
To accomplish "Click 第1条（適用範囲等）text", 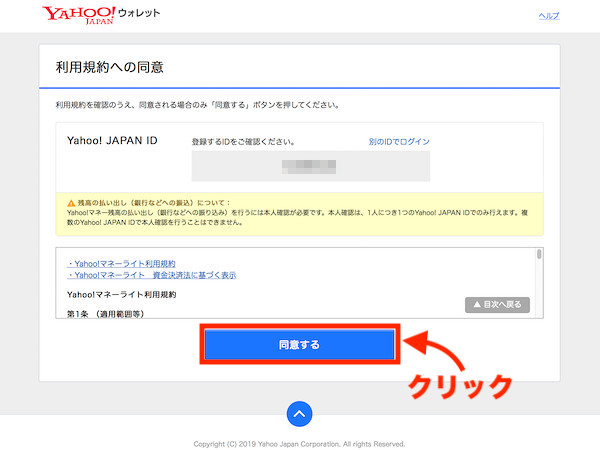I will (x=106, y=314).
